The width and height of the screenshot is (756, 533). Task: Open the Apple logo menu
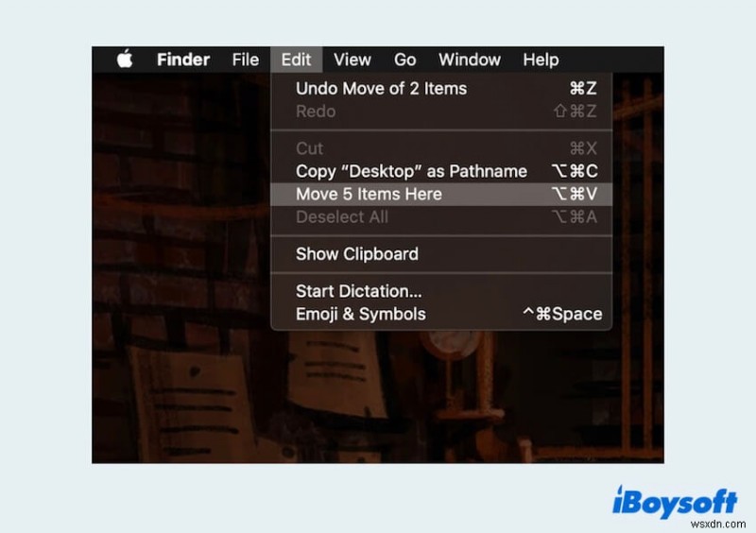[125, 60]
